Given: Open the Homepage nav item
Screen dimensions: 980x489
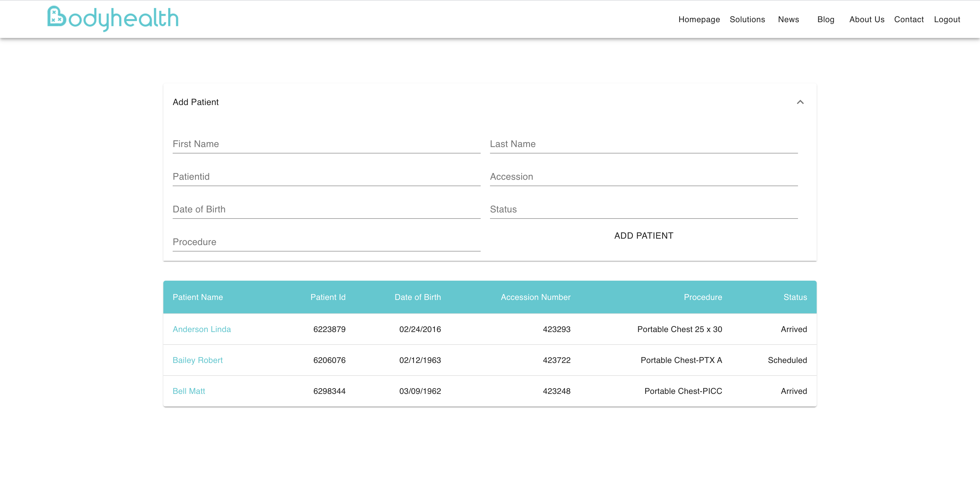Looking at the screenshot, I should (699, 20).
